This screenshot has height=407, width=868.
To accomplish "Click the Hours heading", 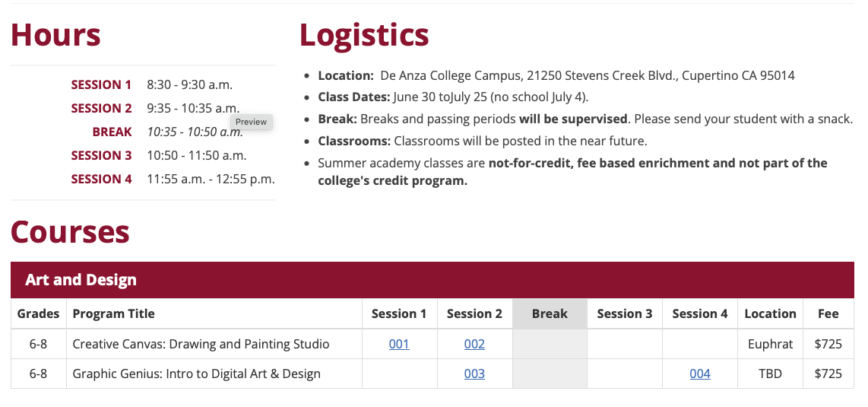I will pyautogui.click(x=55, y=35).
